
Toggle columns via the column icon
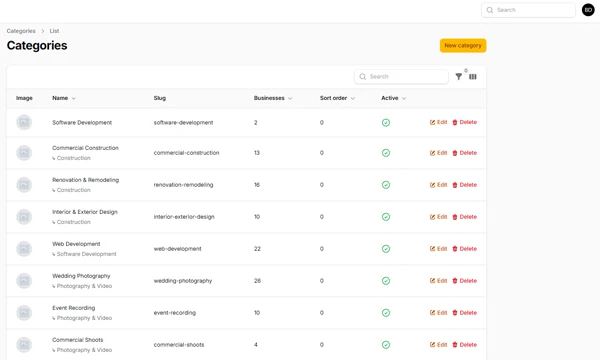point(473,77)
